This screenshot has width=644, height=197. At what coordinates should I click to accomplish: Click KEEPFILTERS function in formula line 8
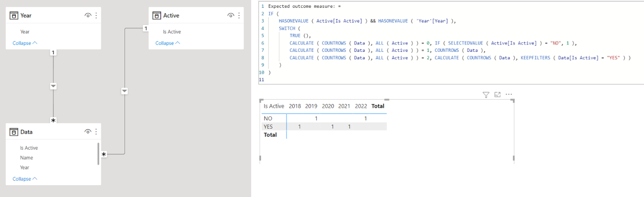535,58
